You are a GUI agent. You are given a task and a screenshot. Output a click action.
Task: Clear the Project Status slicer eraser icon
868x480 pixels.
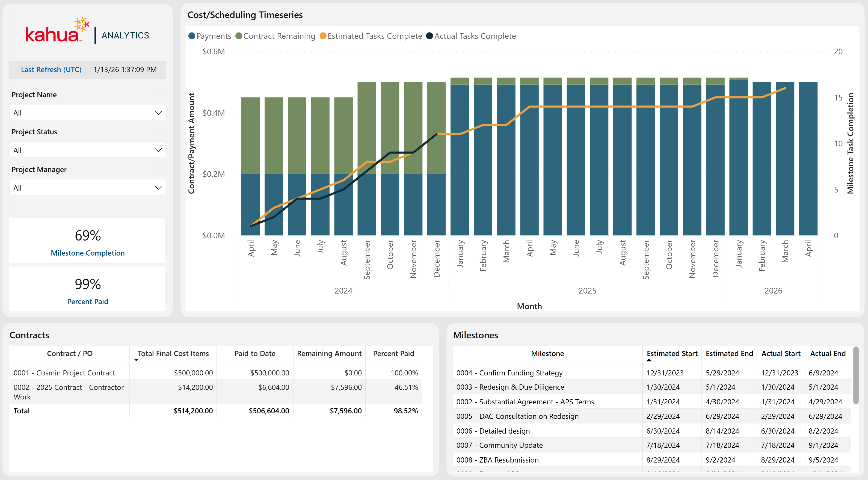161,131
